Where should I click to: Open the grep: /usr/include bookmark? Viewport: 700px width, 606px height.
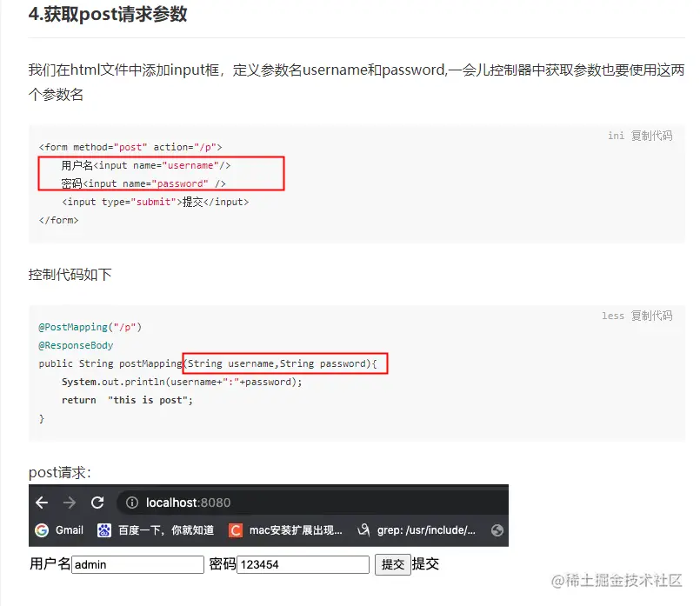point(426,530)
